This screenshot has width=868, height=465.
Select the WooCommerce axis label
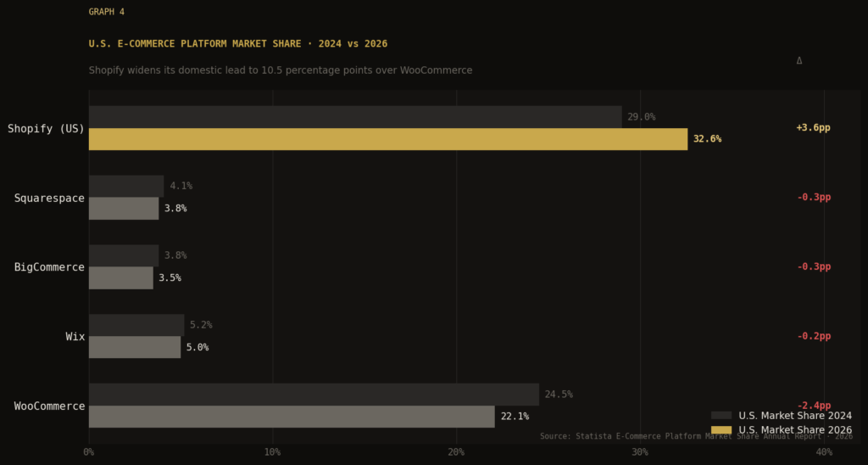pyautogui.click(x=49, y=406)
